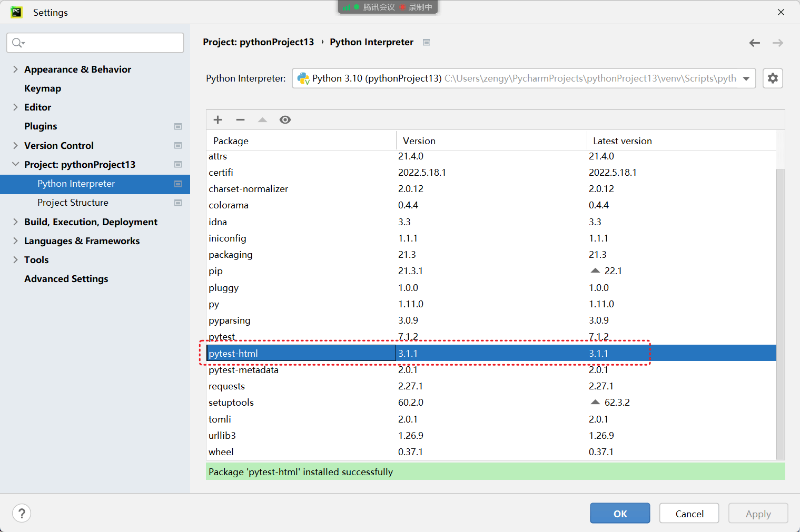Select the iniconfig package row
This screenshot has height=532, width=800.
[x=491, y=238]
